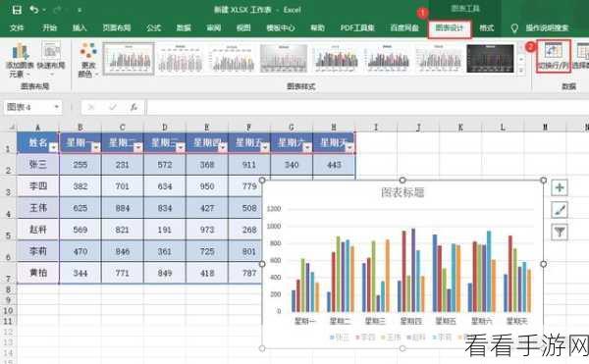Click the formula bar confirm checkmark icon
Viewport: 589px width, 364px height.
pos(112,107)
